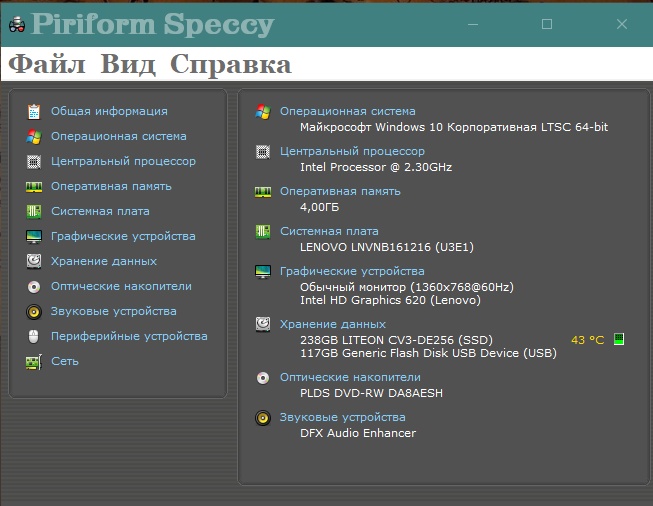
Task: Open Хранение данных heading link in summary
Action: pos(333,324)
